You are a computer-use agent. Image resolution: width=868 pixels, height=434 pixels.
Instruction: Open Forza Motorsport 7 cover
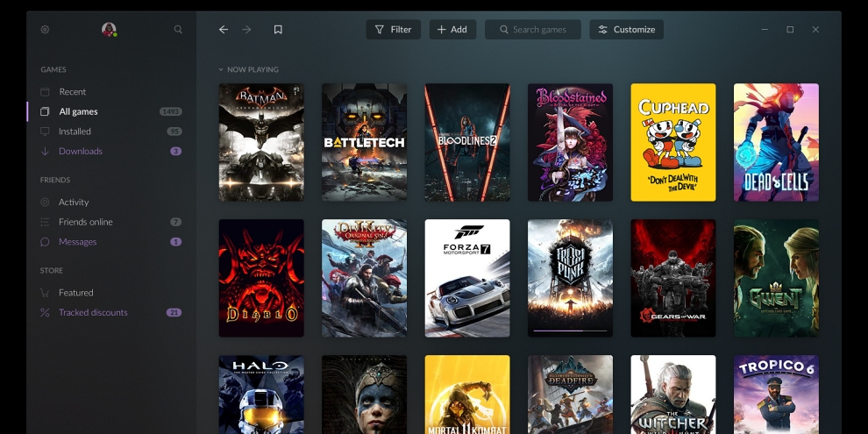467,278
